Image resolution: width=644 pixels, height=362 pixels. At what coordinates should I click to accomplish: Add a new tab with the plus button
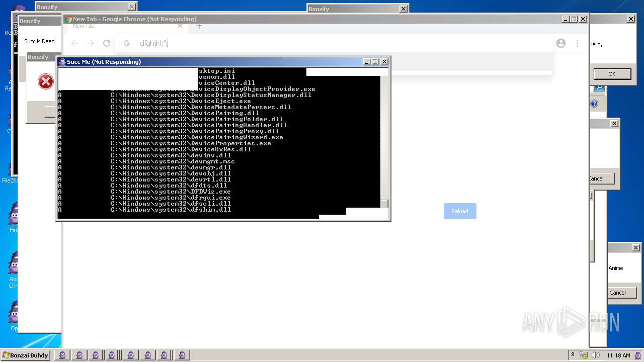[199, 26]
